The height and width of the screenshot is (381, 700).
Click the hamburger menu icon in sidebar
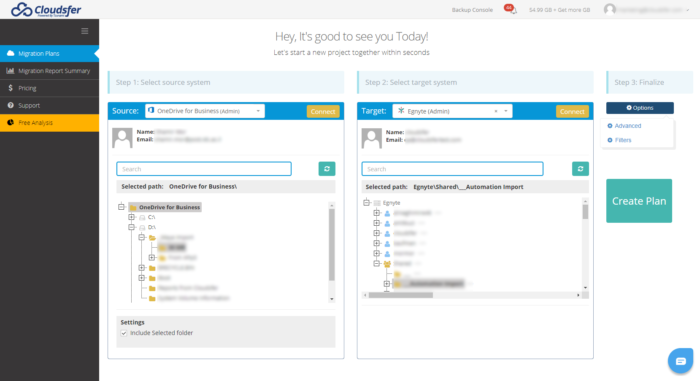pos(85,31)
